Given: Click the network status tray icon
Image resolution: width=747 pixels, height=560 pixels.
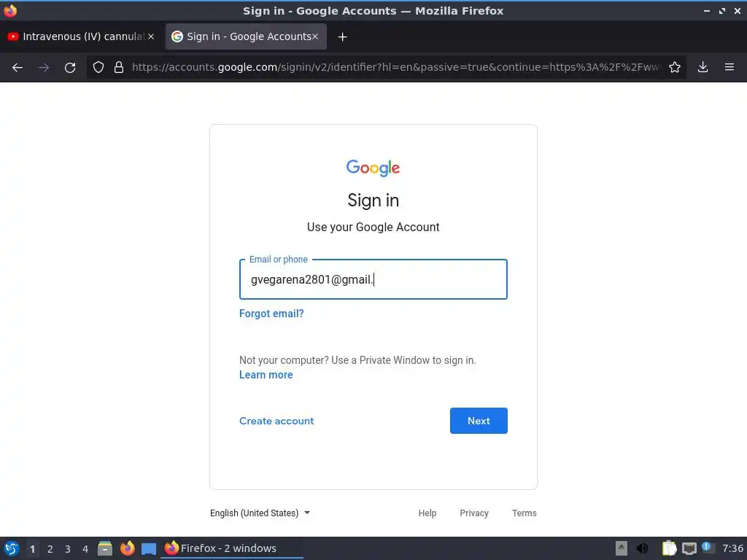Looking at the screenshot, I should [689, 548].
